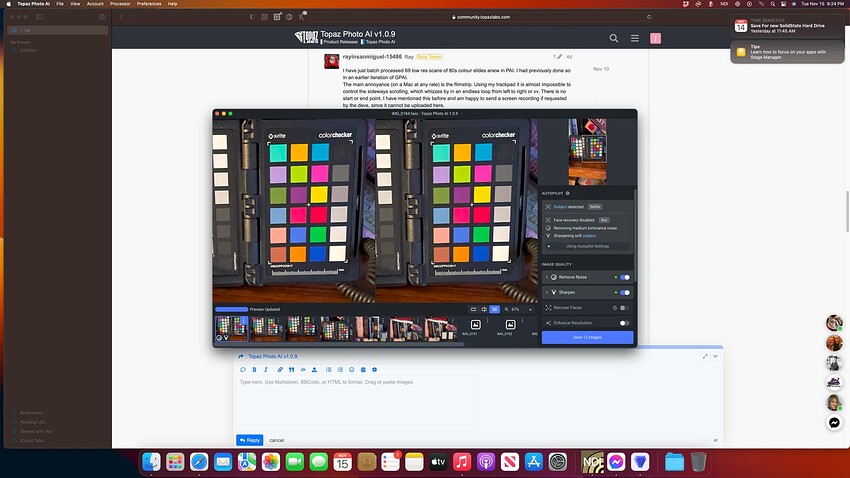Select the first colorchecker thumbnail in filmstrip
This screenshot has width=850, height=478.
click(232, 328)
